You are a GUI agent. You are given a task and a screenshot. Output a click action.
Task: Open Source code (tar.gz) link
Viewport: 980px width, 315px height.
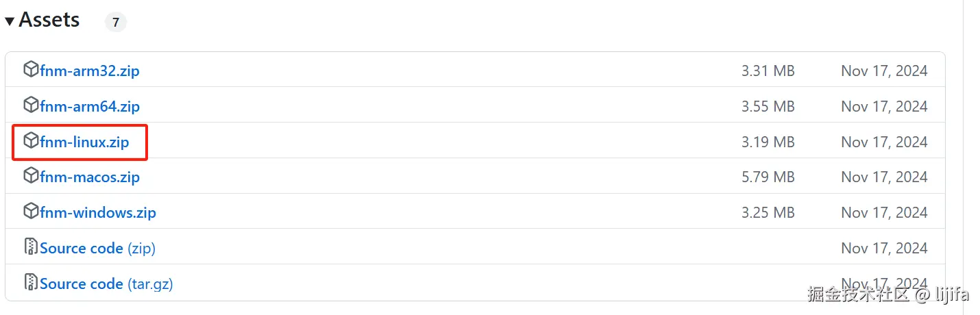[106, 283]
